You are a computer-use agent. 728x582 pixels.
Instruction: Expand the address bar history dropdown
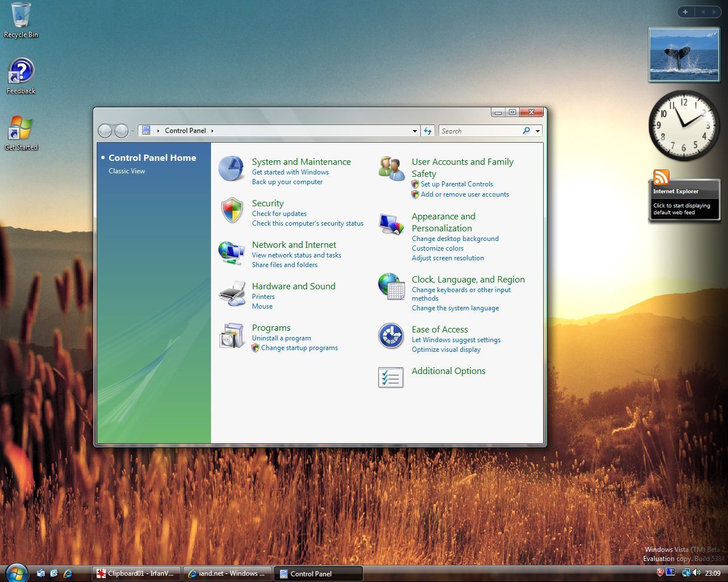pyautogui.click(x=415, y=131)
